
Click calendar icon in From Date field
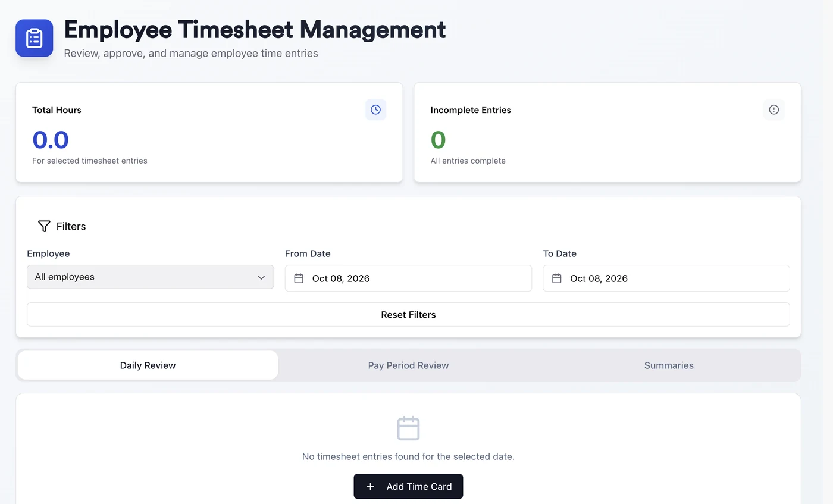[299, 278]
